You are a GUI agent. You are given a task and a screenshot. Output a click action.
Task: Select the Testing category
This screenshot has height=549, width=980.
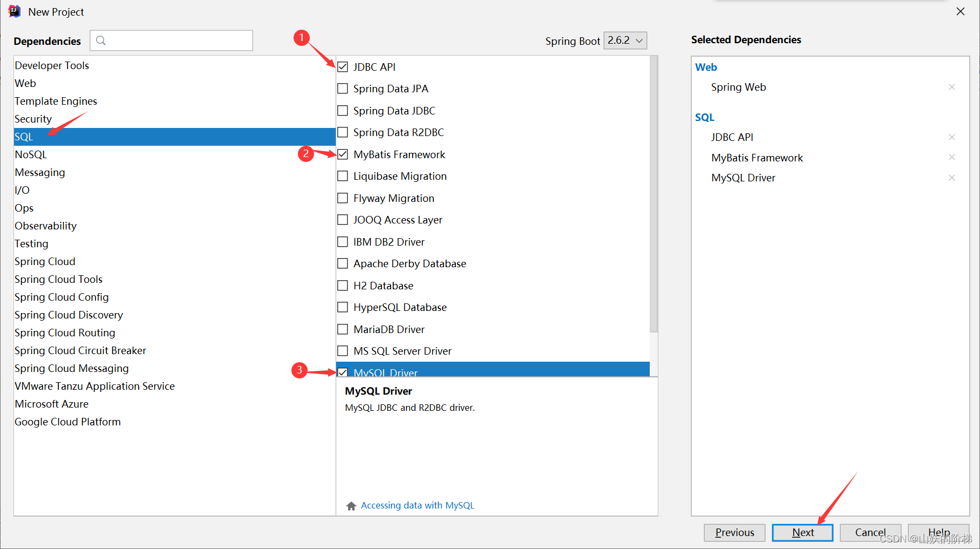point(174,243)
